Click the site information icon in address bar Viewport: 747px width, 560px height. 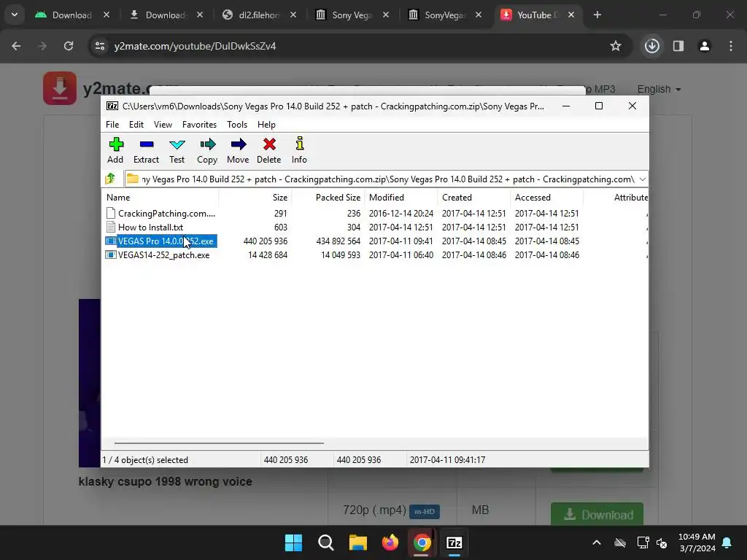point(100,46)
